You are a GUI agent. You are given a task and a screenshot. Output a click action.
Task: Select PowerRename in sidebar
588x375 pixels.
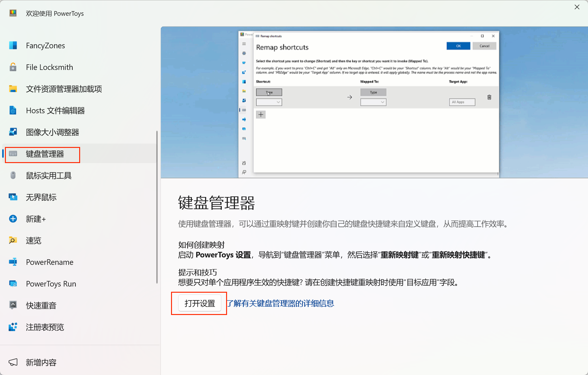[80, 262]
